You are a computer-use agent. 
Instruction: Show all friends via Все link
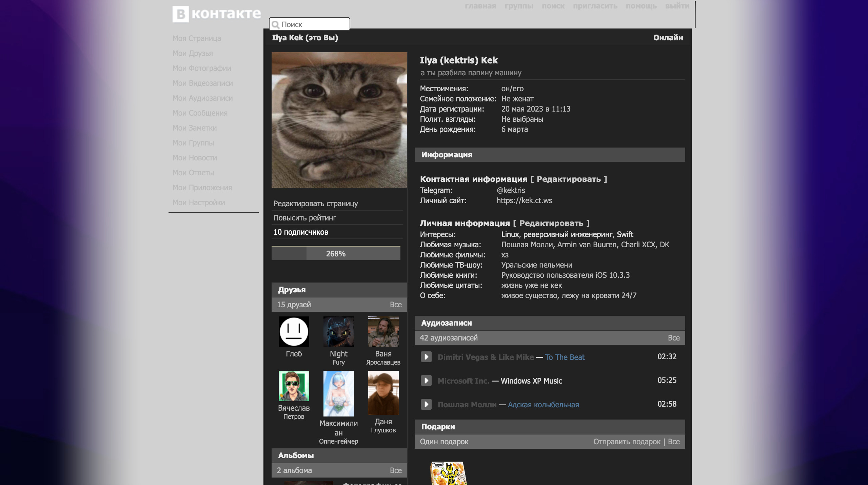click(x=395, y=305)
